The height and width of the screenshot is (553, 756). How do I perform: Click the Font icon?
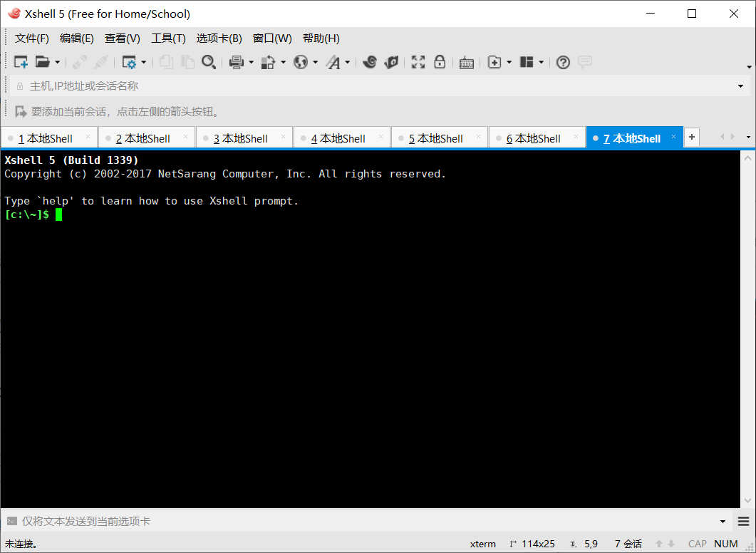point(333,62)
